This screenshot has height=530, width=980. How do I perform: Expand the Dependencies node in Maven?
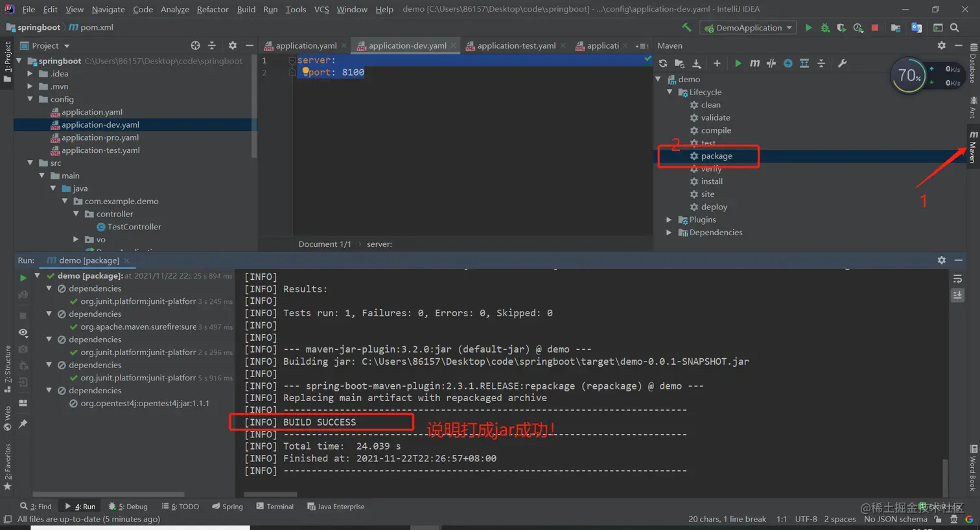(670, 233)
